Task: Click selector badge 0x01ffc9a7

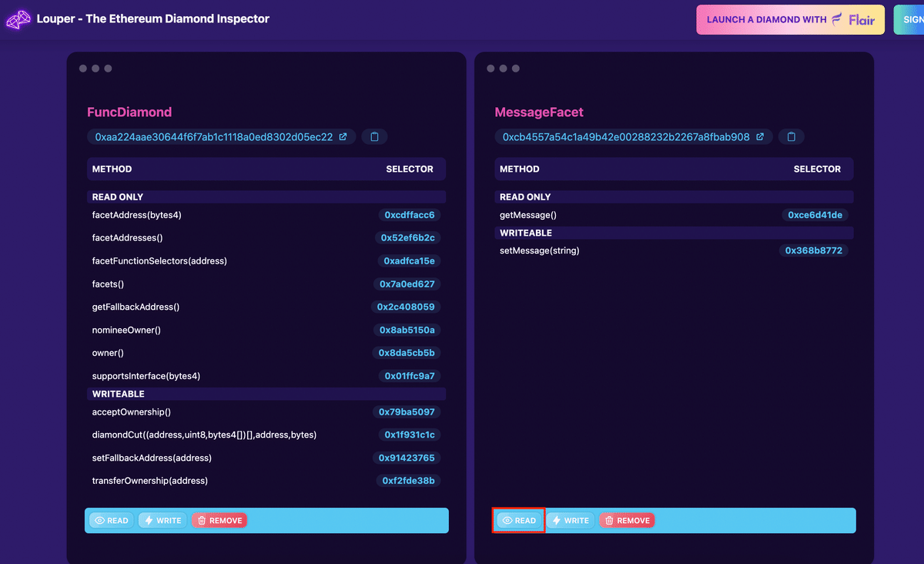Action: click(410, 376)
